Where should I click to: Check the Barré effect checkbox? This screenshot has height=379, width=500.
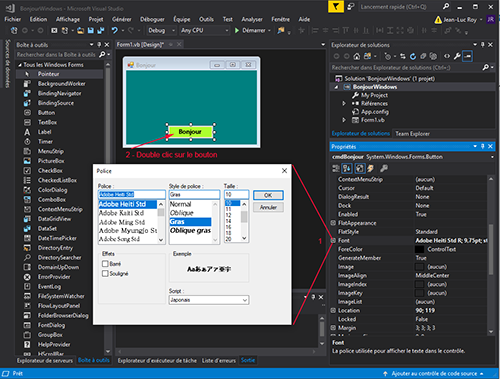[105, 264]
